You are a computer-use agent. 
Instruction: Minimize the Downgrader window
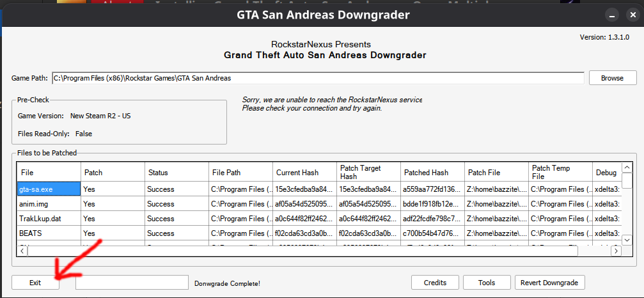coord(612,15)
